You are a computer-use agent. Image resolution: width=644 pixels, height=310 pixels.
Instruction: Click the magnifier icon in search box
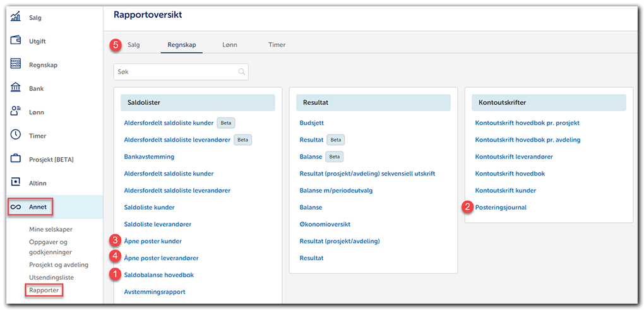[x=241, y=72]
